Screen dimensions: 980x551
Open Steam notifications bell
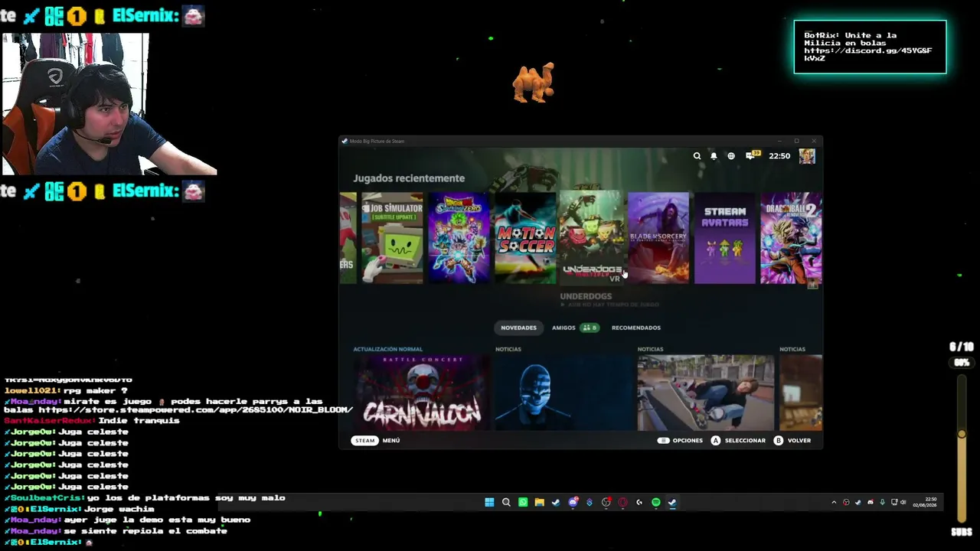tap(714, 156)
